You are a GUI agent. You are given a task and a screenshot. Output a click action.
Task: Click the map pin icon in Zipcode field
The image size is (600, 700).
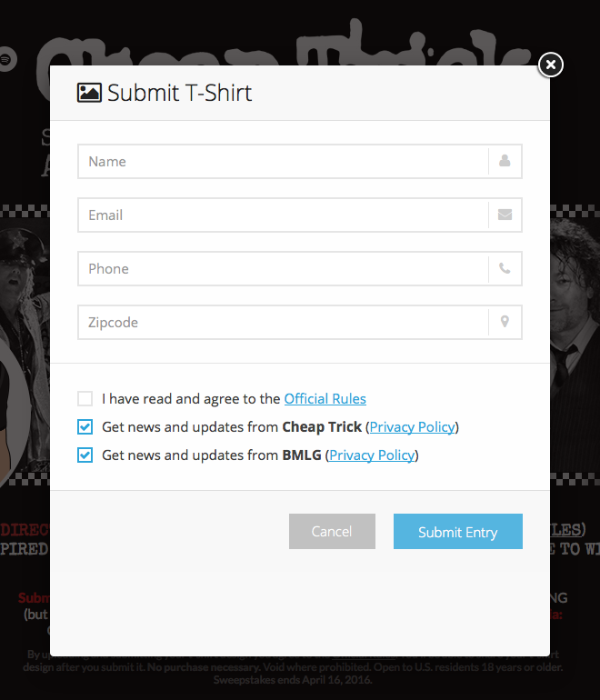(505, 322)
